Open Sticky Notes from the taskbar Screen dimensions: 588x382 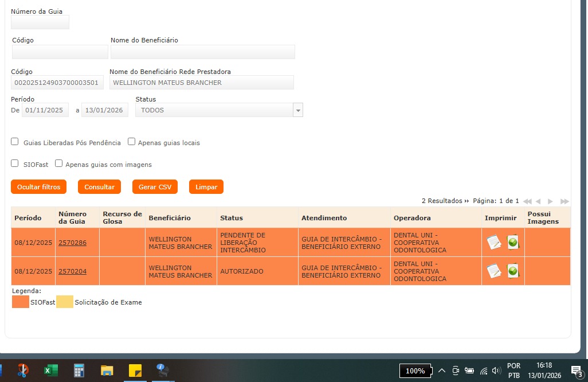135,371
